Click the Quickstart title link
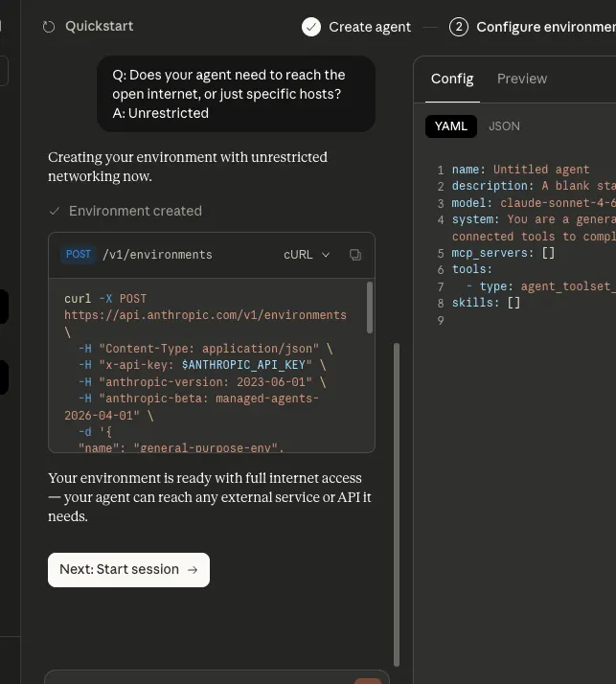This screenshot has width=616, height=684. (x=99, y=26)
